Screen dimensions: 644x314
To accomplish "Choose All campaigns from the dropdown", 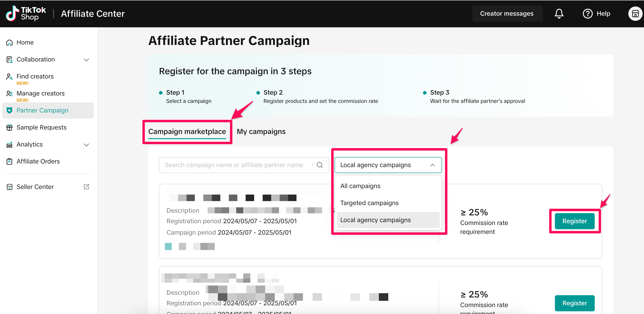I will pos(360,186).
